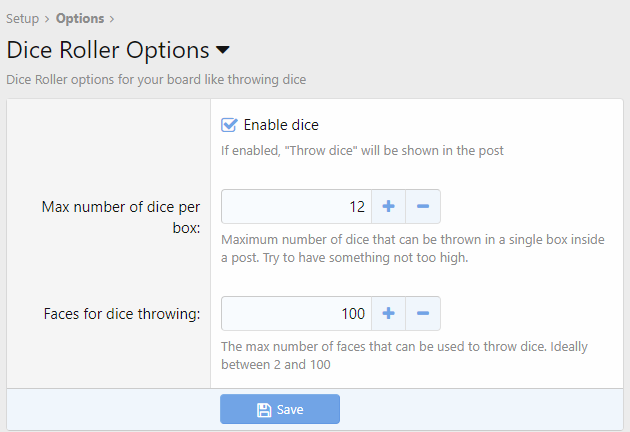Click the "Throw dice" explanation hint text
630x432 pixels.
click(361, 151)
